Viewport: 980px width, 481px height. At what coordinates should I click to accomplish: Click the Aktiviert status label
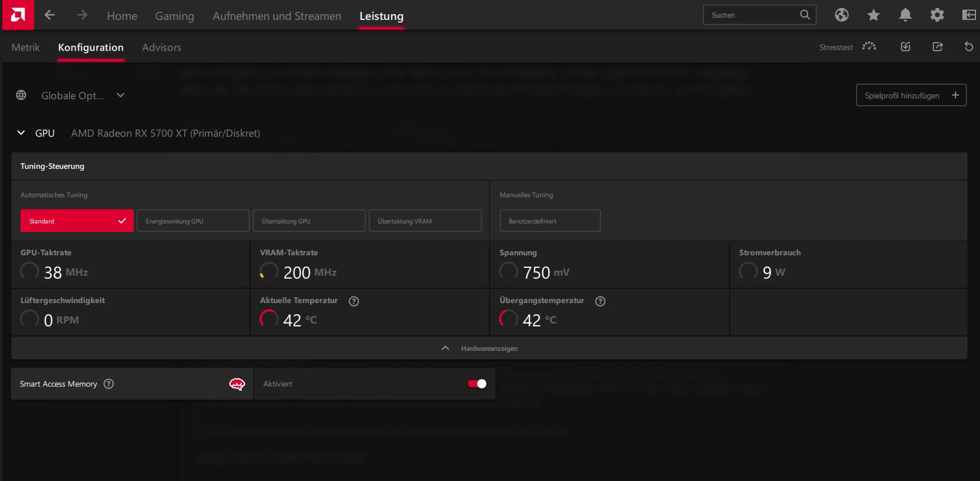tap(278, 384)
